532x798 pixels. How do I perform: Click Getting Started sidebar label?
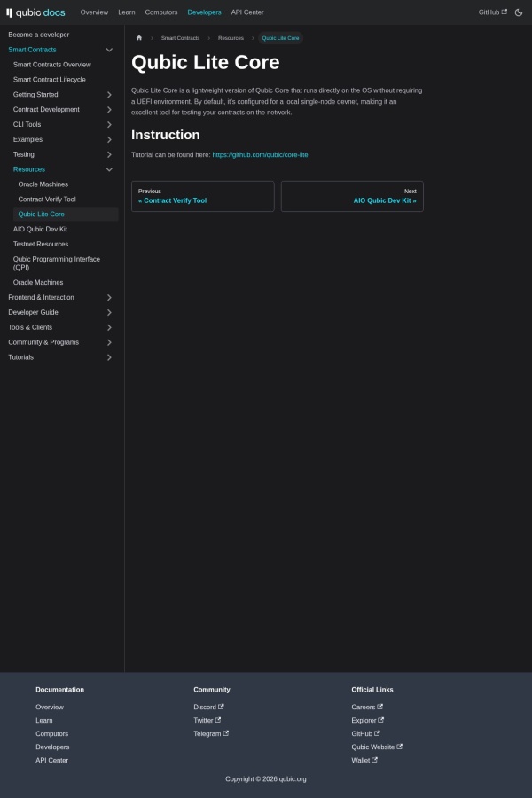pos(35,95)
